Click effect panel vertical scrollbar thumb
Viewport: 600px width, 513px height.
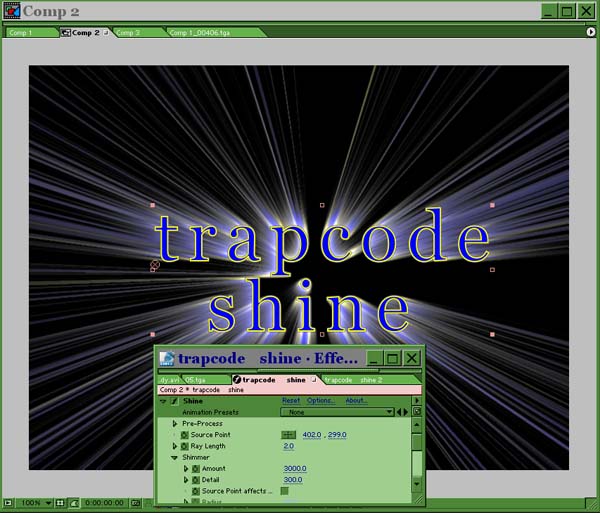417,442
